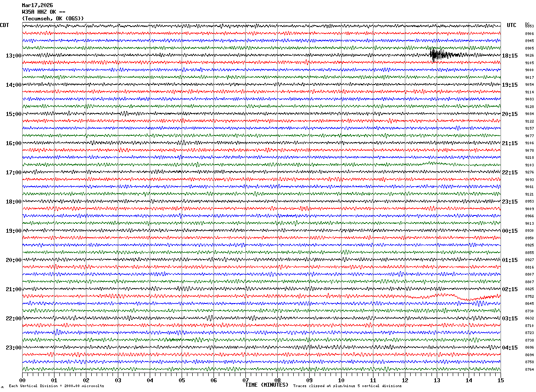Click the "22:00" CDT hour label
The height and width of the screenshot is (392, 536).
[x=13, y=319]
